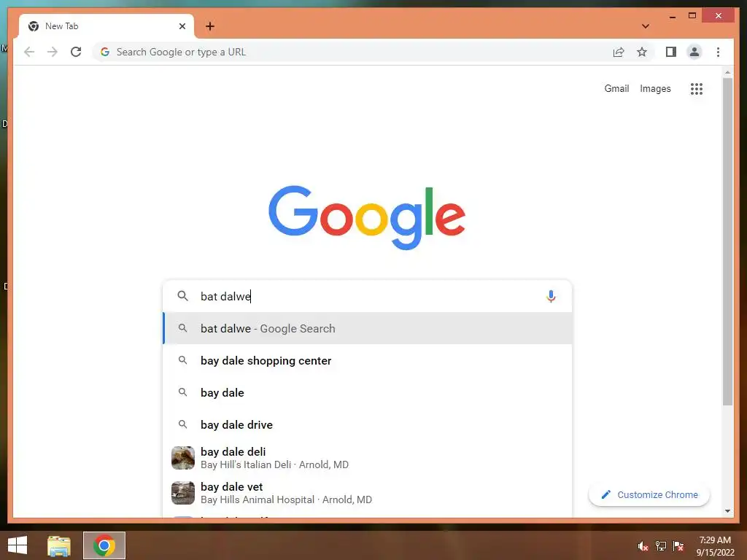The height and width of the screenshot is (560, 747).
Task: Open the Chrome three-dot menu
Action: click(x=718, y=52)
